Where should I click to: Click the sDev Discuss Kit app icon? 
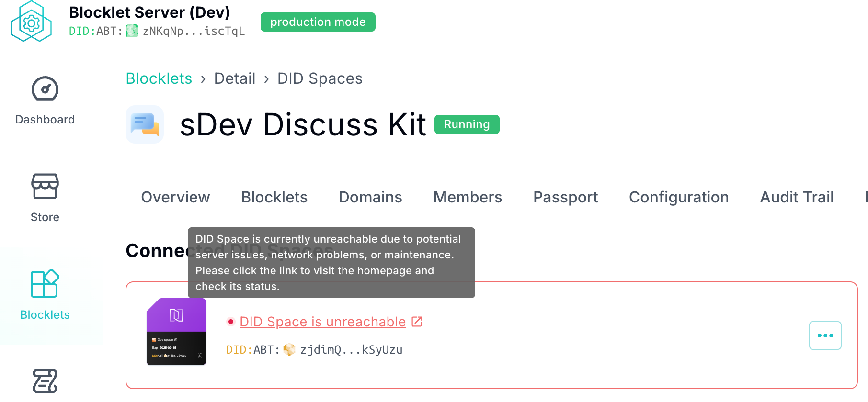[145, 124]
